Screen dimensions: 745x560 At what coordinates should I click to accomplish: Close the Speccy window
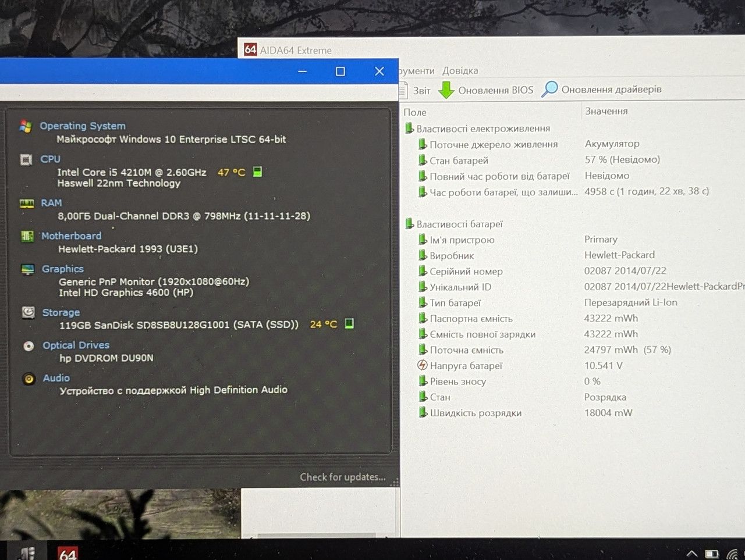379,71
